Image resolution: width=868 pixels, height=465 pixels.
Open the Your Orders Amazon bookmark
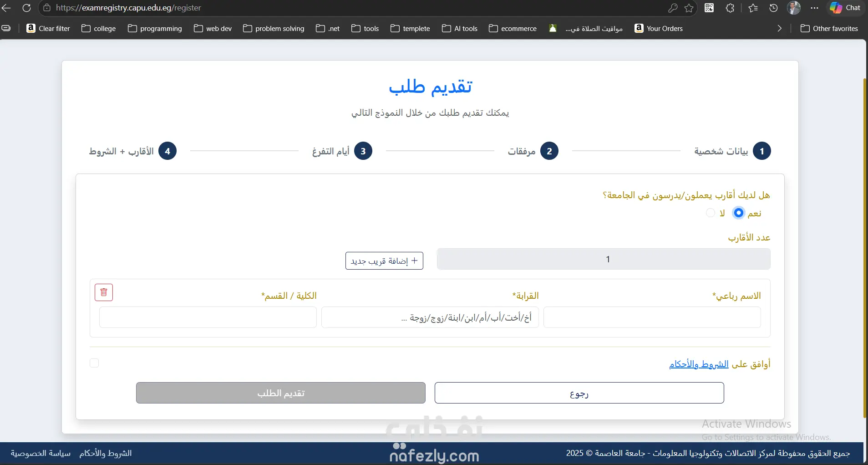tap(659, 28)
